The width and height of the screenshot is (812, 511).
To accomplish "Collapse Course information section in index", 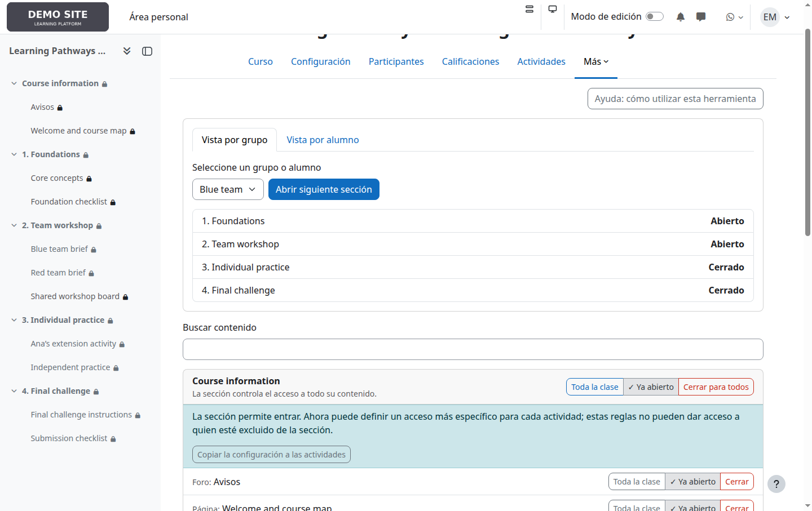I will 14,83.
